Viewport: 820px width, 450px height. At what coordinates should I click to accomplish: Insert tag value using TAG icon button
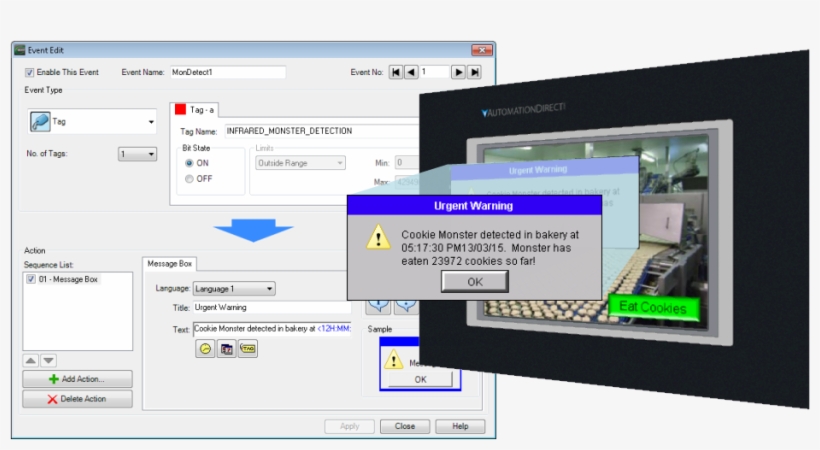coord(248,348)
